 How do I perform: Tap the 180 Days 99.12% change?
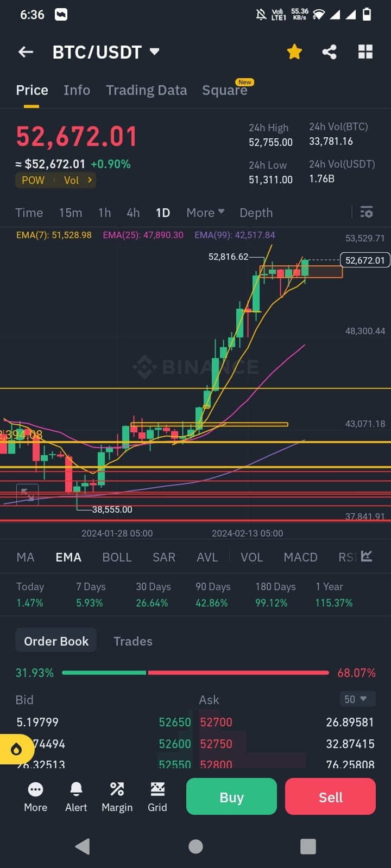pyautogui.click(x=275, y=595)
